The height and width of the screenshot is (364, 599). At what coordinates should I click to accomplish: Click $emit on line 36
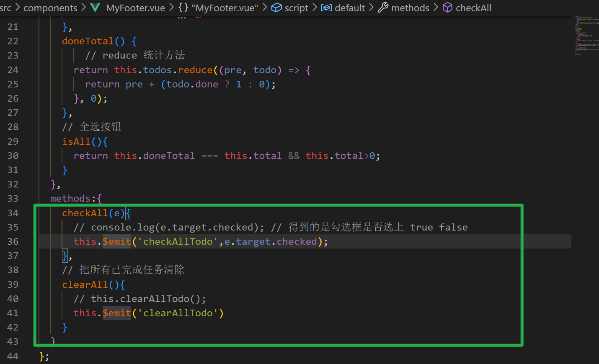click(x=117, y=241)
